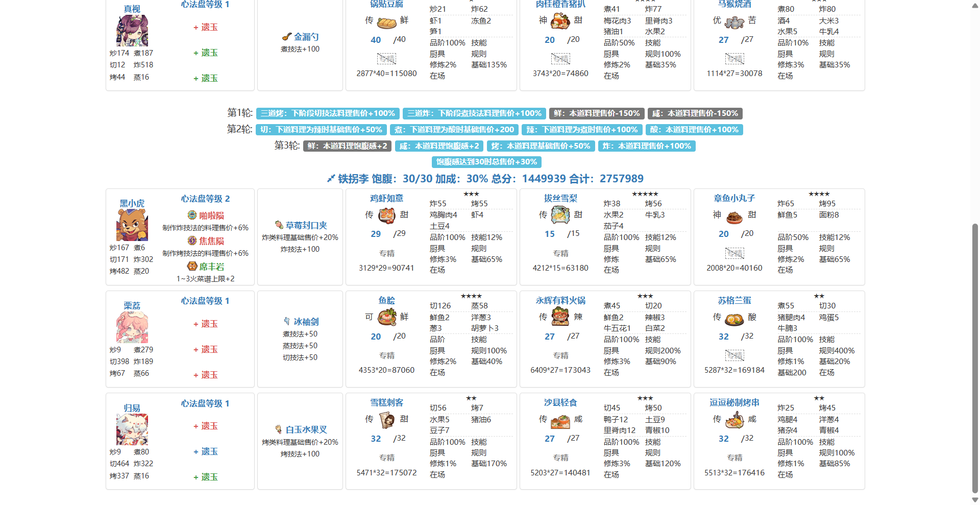Open the 拔丝雪梨 recipe icon
This screenshot has width=980, height=505.
560,215
